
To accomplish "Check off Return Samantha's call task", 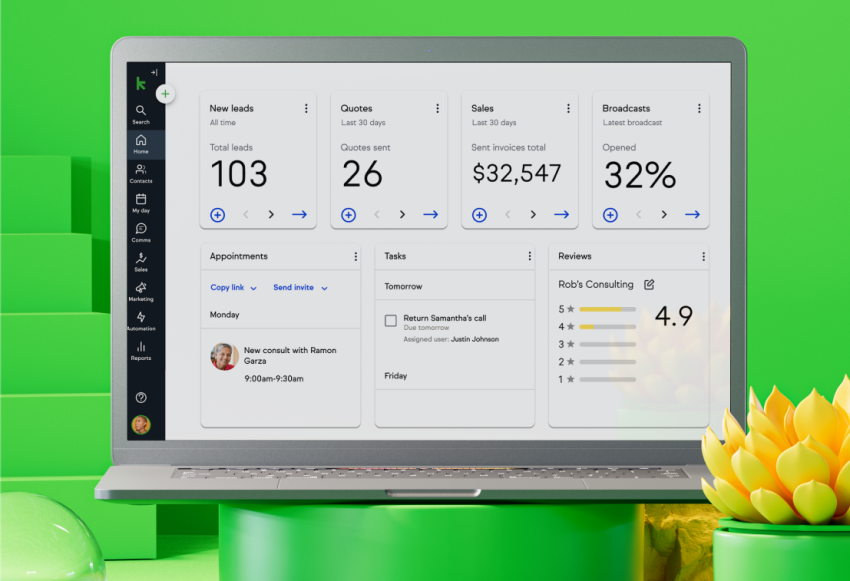I will [390, 321].
